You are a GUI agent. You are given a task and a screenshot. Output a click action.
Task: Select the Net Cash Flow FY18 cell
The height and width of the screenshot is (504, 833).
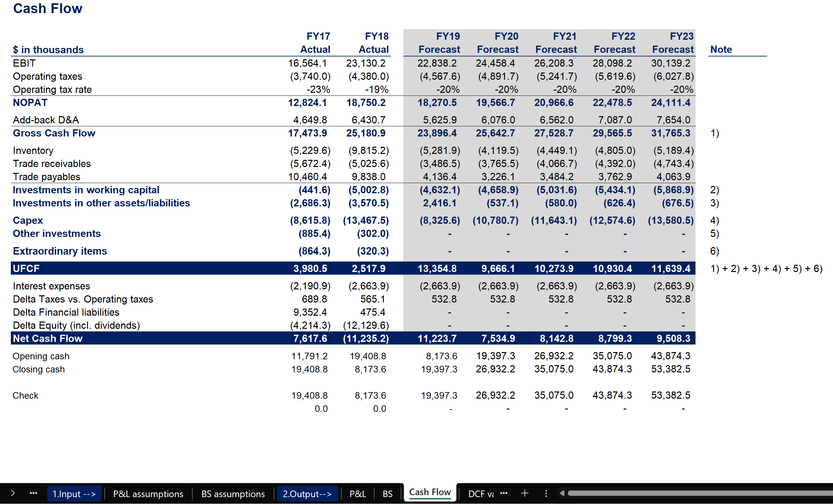coord(366,338)
